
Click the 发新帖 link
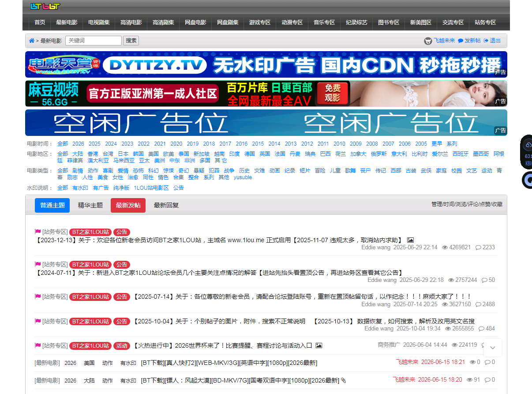tap(472, 41)
